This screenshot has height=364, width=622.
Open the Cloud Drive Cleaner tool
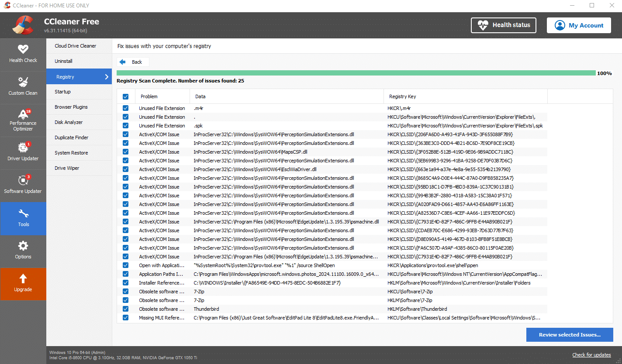pyautogui.click(x=79, y=46)
